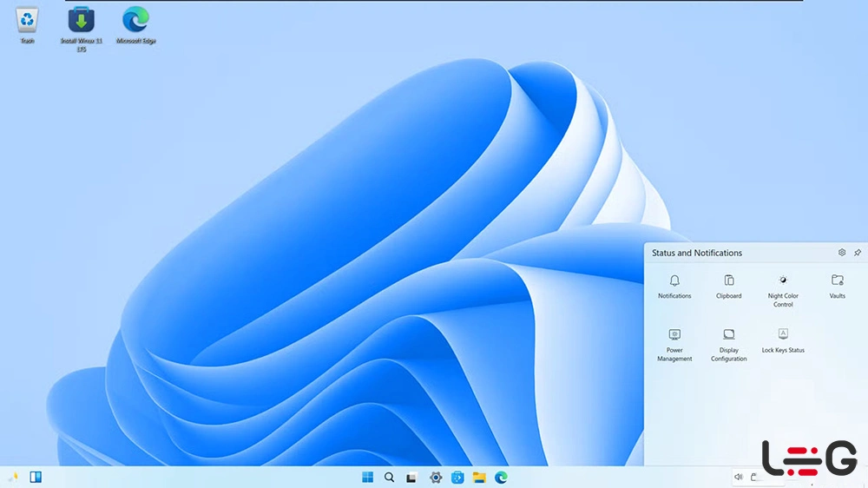Open Status and Notifications settings gear

tap(841, 253)
